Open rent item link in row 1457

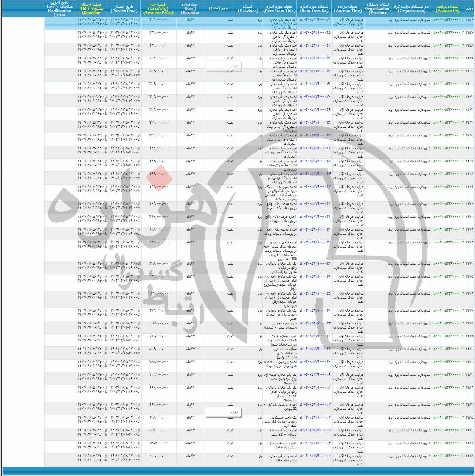click(x=315, y=33)
